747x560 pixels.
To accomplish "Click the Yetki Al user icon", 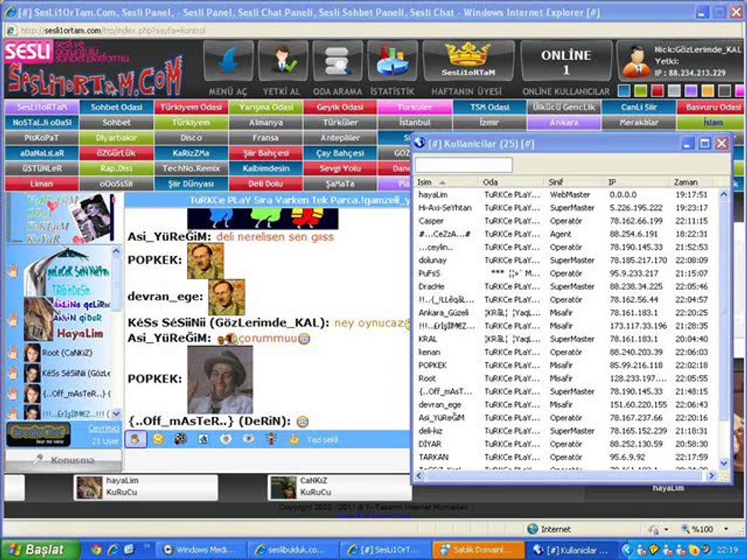I will [283, 61].
